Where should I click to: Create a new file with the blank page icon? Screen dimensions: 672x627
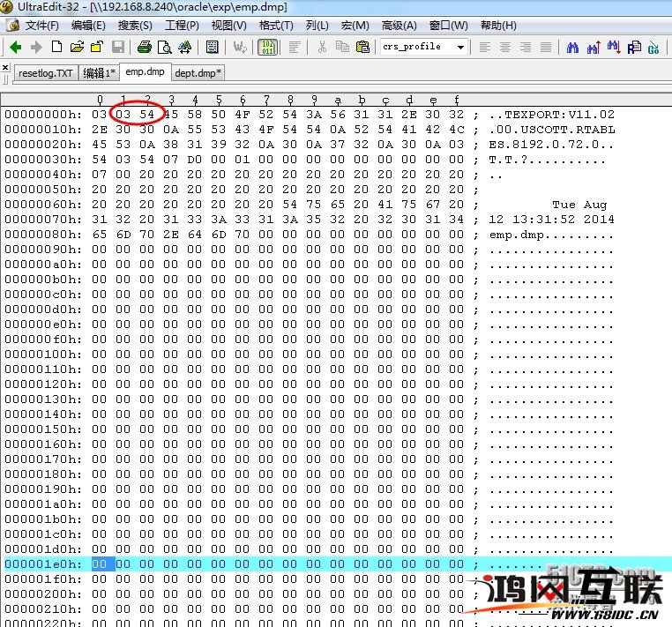56,46
